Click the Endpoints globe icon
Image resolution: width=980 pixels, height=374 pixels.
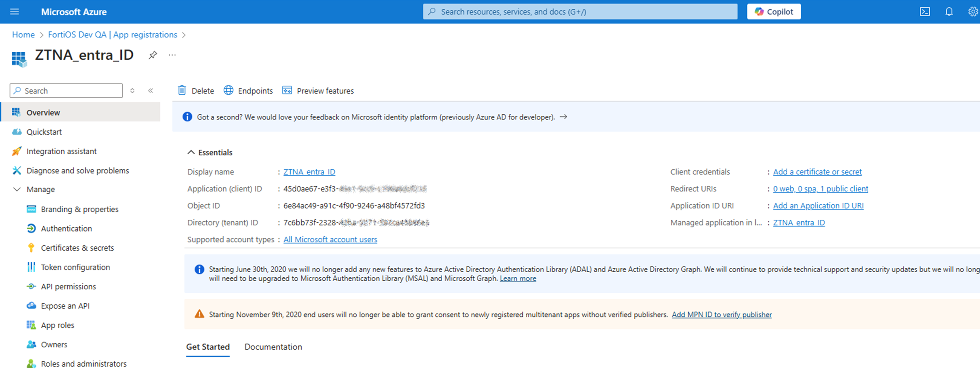pyautogui.click(x=229, y=91)
